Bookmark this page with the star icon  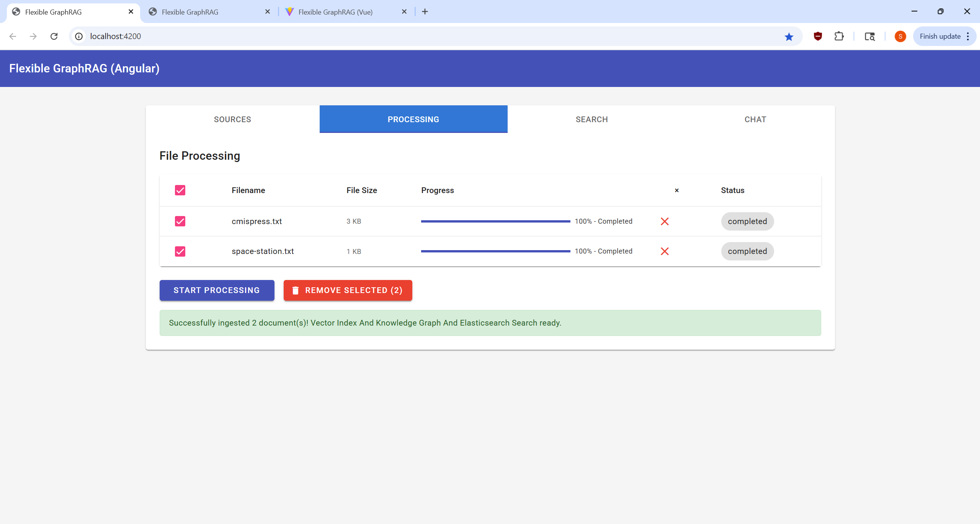pyautogui.click(x=788, y=36)
